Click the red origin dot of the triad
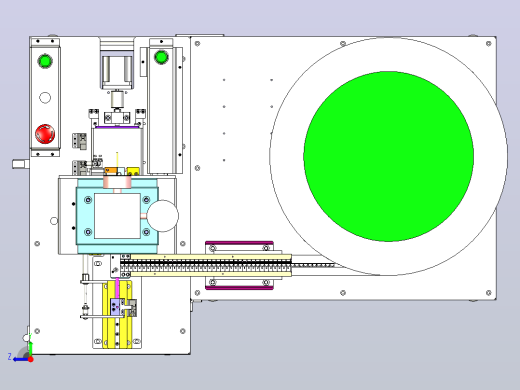 (x=31, y=359)
